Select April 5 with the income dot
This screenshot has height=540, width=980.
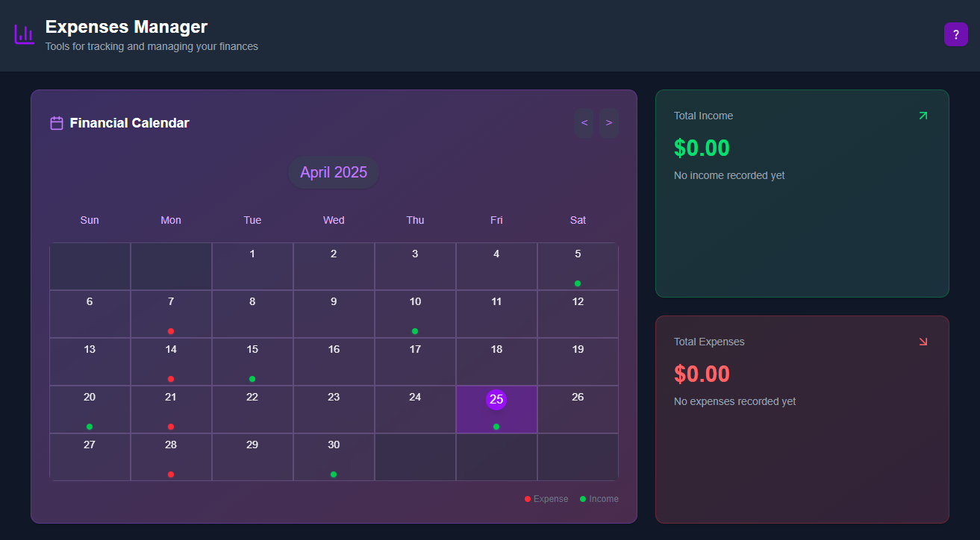pos(578,266)
